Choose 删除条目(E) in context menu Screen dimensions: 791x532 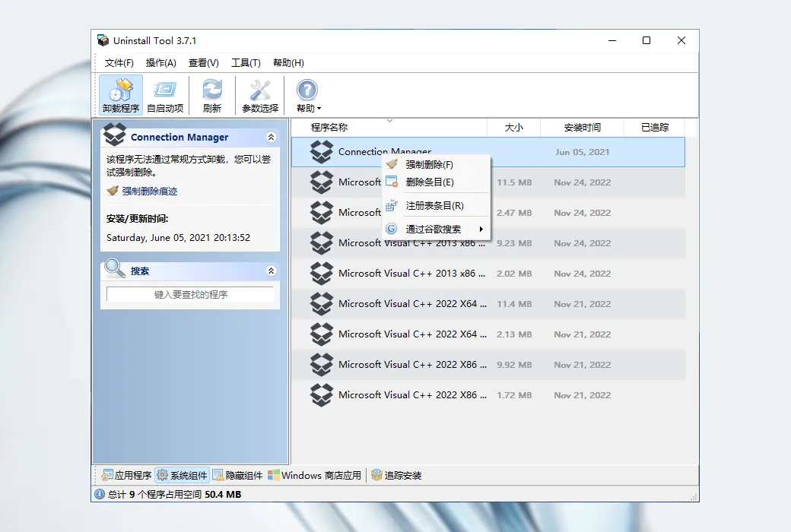[x=437, y=182]
